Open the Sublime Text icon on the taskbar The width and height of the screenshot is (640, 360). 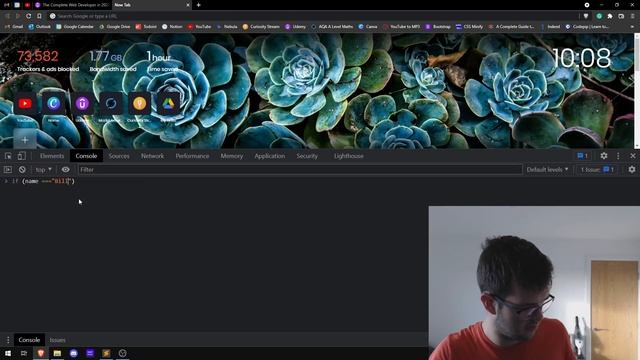coord(106,353)
